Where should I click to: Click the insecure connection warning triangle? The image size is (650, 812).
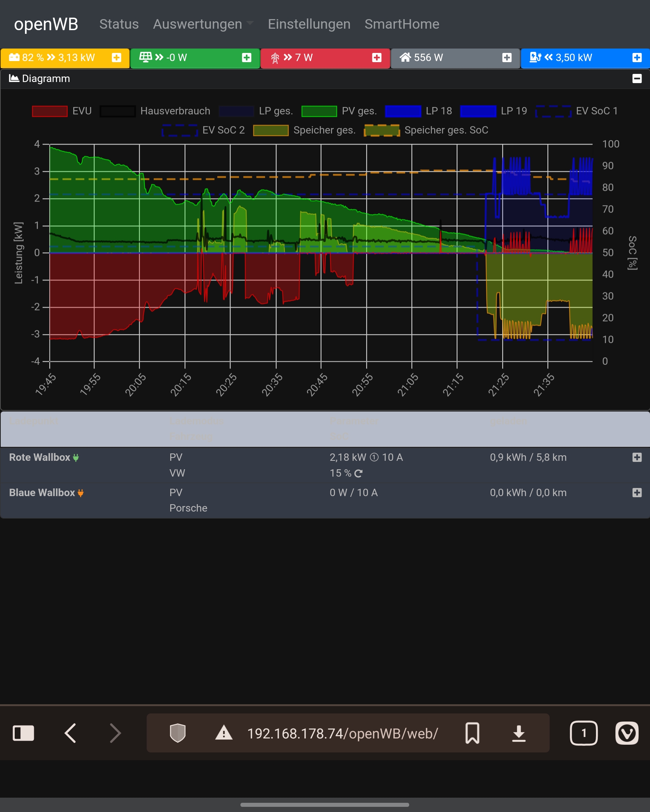click(x=224, y=733)
